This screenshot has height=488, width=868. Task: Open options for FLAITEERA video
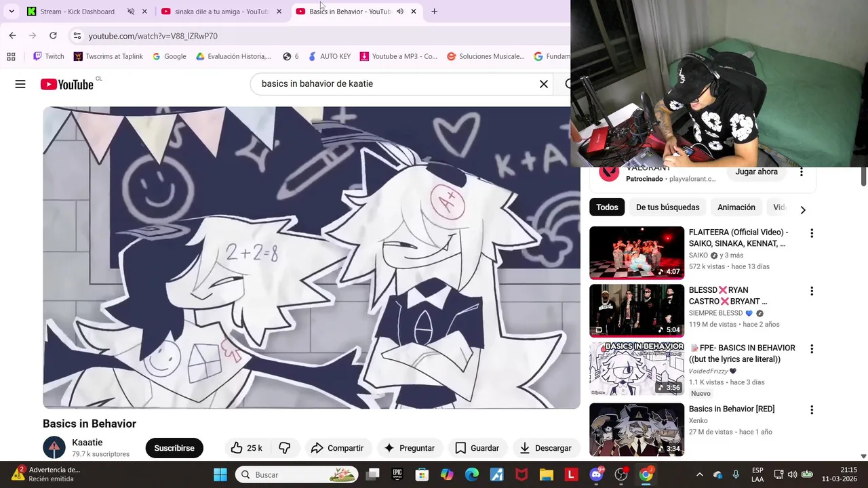pyautogui.click(x=811, y=233)
